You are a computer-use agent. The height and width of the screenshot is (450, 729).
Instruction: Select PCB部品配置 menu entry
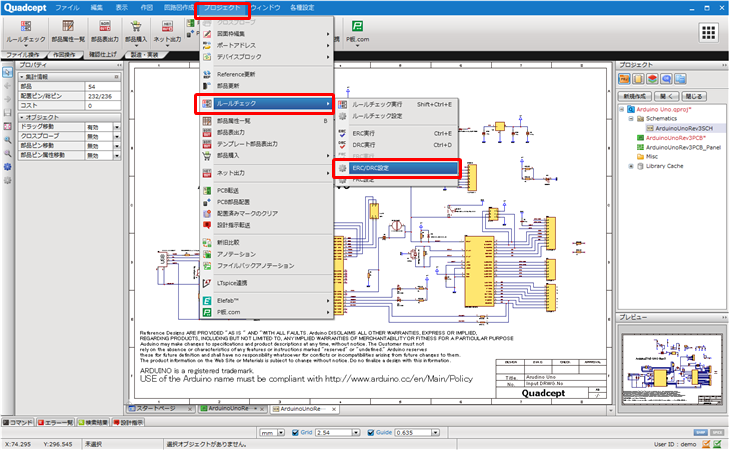click(x=267, y=202)
